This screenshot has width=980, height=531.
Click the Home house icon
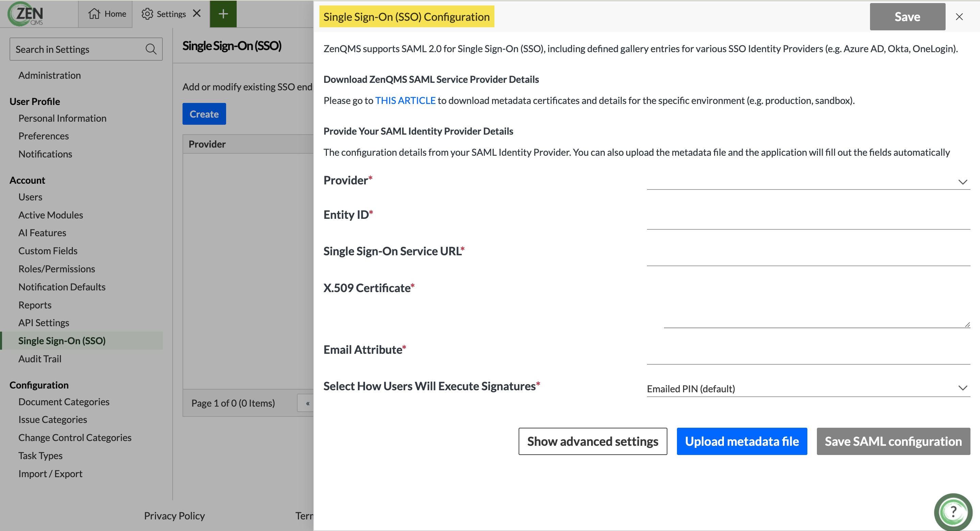point(94,14)
